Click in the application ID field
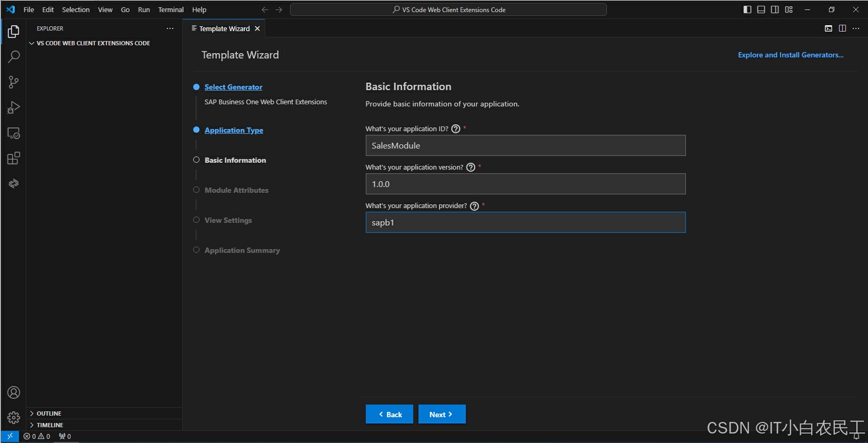 point(525,145)
